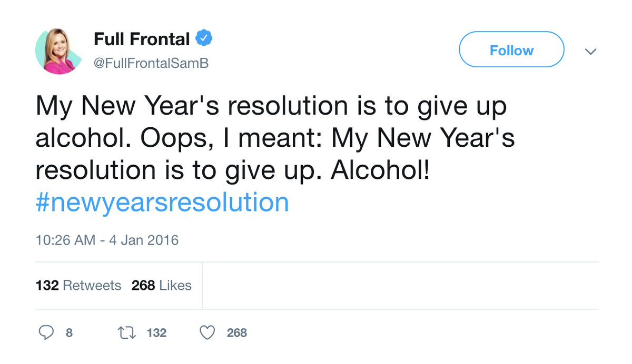This screenshot has width=632, height=364.
Task: Follow the Full Frontal account
Action: coord(511,50)
